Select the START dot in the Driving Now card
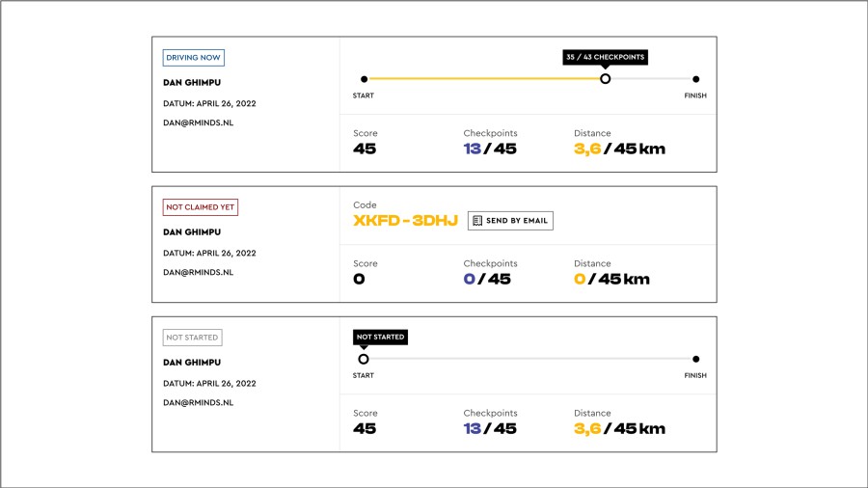Image resolution: width=868 pixels, height=488 pixels. 364,79
